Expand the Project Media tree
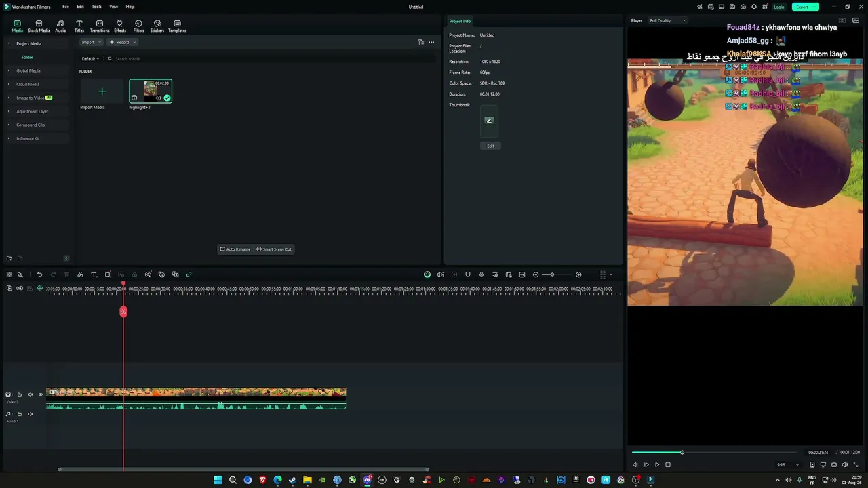This screenshot has width=868, height=488. pyautogui.click(x=9, y=43)
